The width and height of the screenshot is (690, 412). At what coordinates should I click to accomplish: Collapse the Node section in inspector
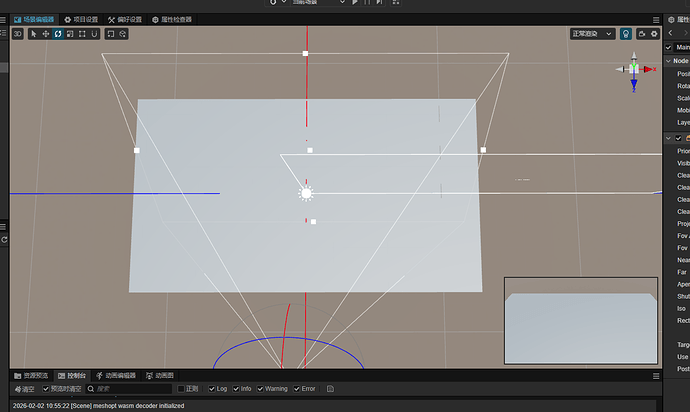(668, 61)
